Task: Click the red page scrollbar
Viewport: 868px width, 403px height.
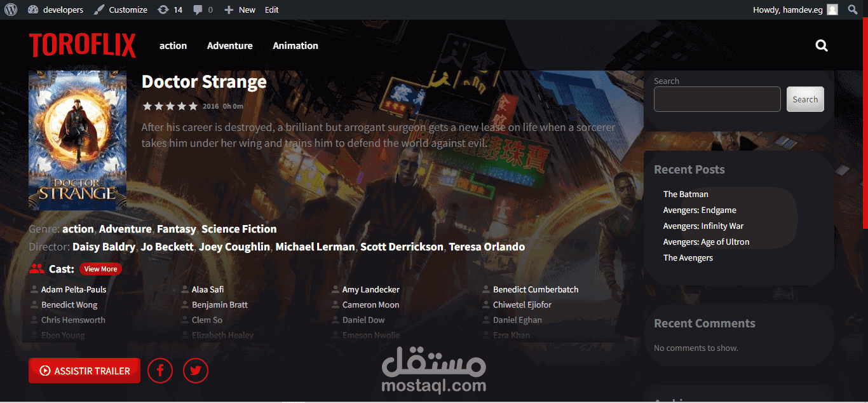Action: 865,124
